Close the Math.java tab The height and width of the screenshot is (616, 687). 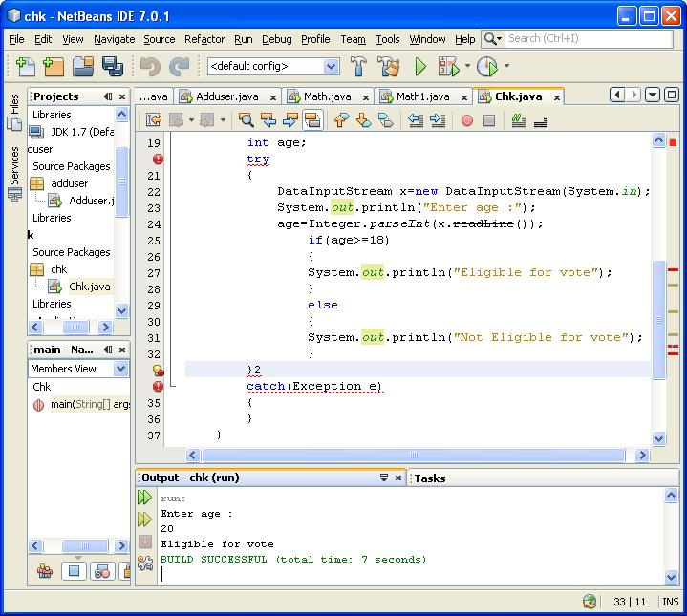pos(365,97)
